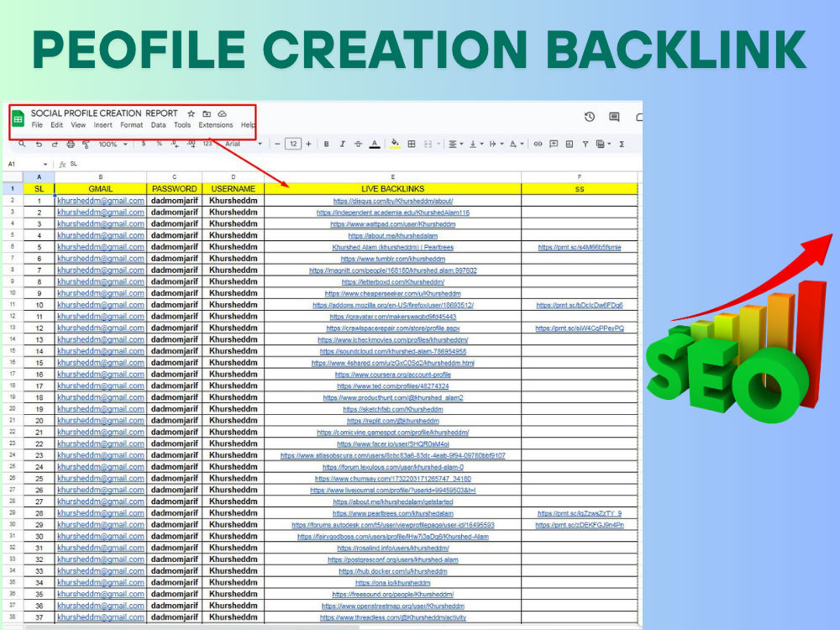Open version history clock icon

[590, 117]
